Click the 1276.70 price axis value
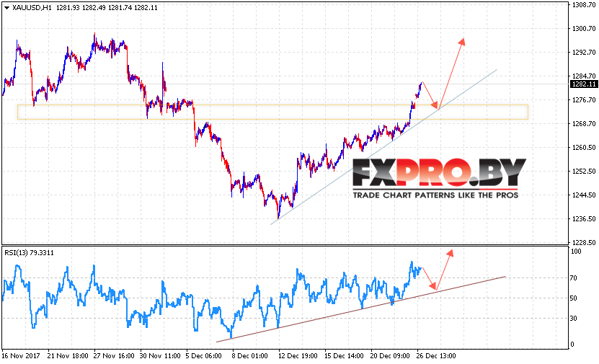The height and width of the screenshot is (364, 599). tap(584, 100)
